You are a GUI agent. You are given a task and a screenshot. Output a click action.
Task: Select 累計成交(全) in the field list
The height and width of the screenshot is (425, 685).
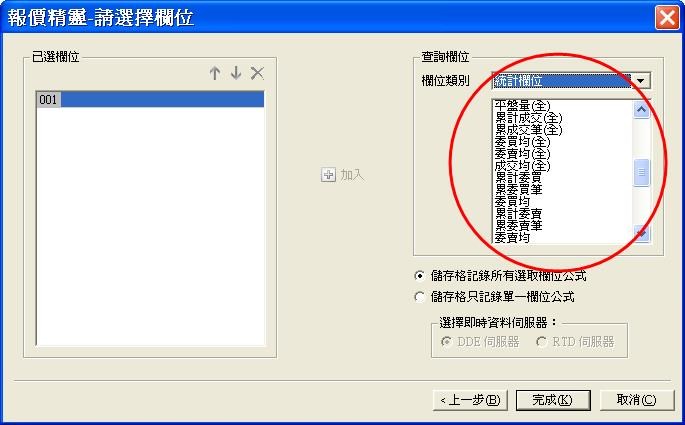click(x=528, y=117)
